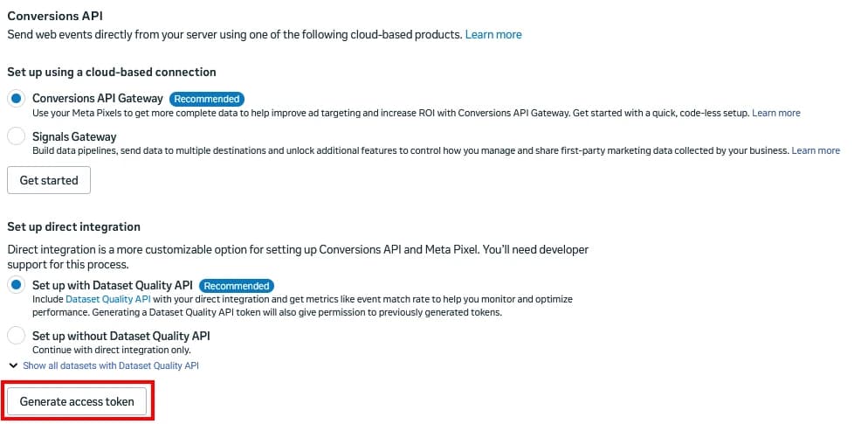Open Learn more link beside cloud-based products

[493, 34]
